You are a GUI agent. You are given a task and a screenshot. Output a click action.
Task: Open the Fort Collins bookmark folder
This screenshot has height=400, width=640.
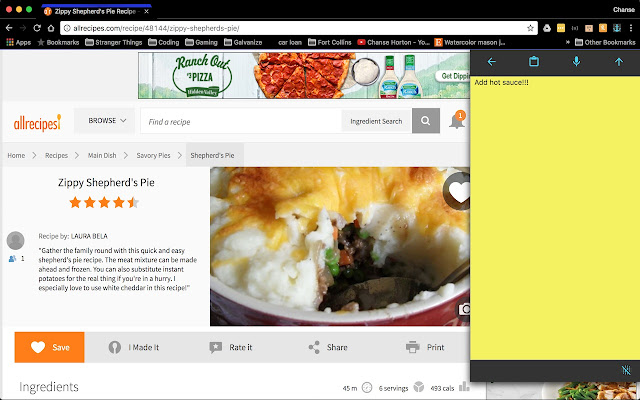330,42
